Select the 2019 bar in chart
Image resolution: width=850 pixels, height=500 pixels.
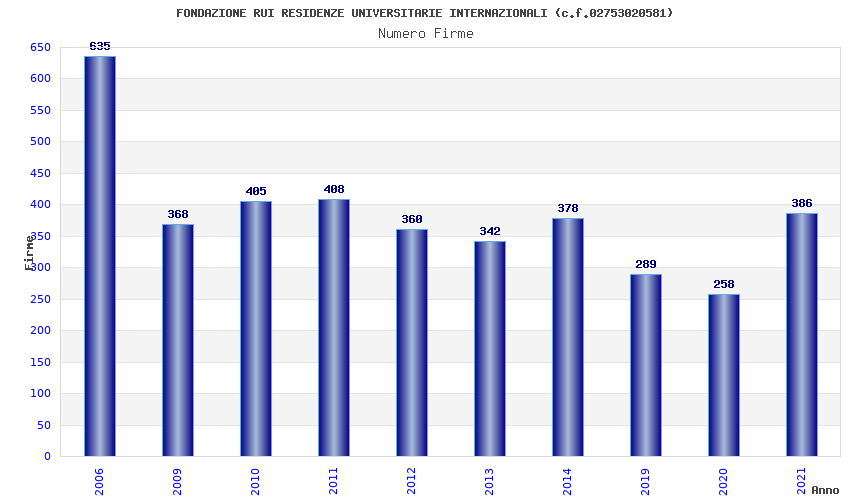(646, 365)
